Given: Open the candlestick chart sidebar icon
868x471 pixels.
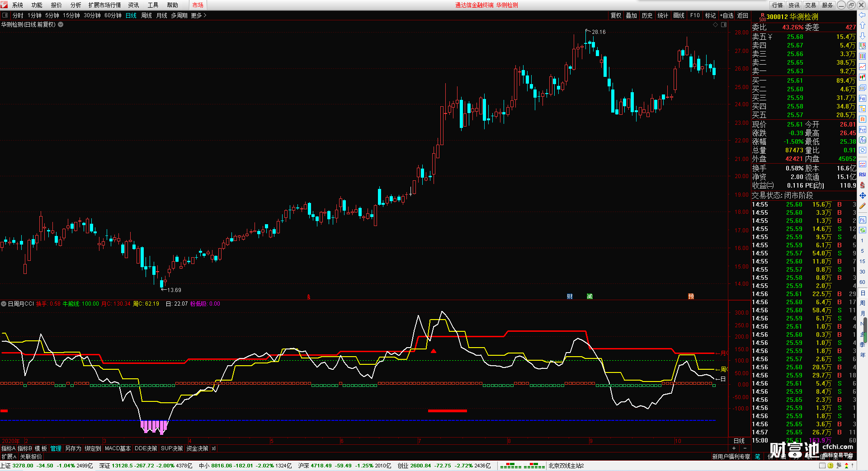Looking at the screenshot, I should coord(862,77).
